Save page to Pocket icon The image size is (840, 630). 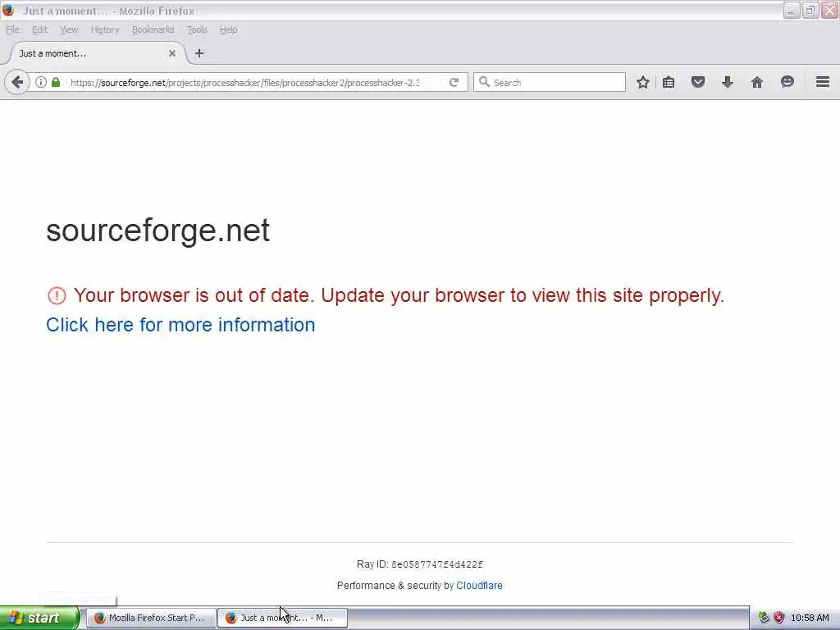click(x=698, y=83)
